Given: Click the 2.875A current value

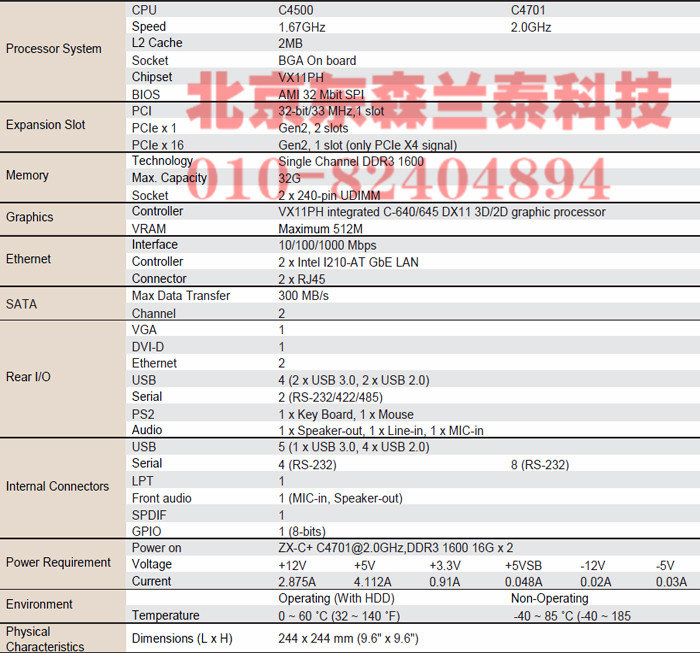Looking at the screenshot, I should click(x=297, y=582).
